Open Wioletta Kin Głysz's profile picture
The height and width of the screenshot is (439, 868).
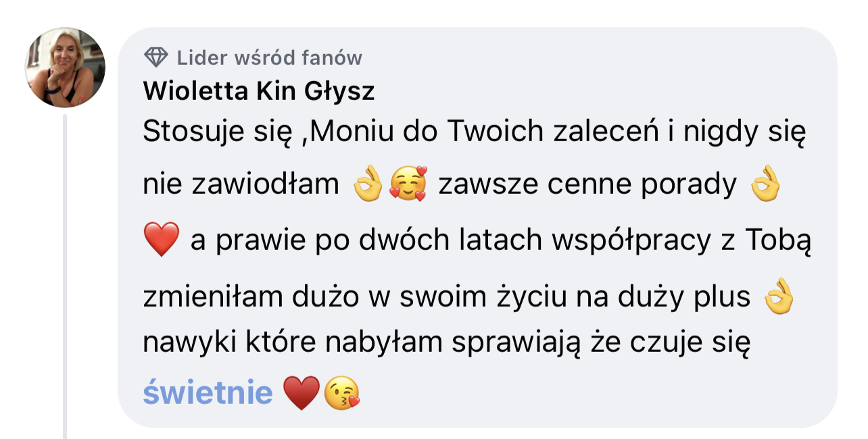pos(66,68)
